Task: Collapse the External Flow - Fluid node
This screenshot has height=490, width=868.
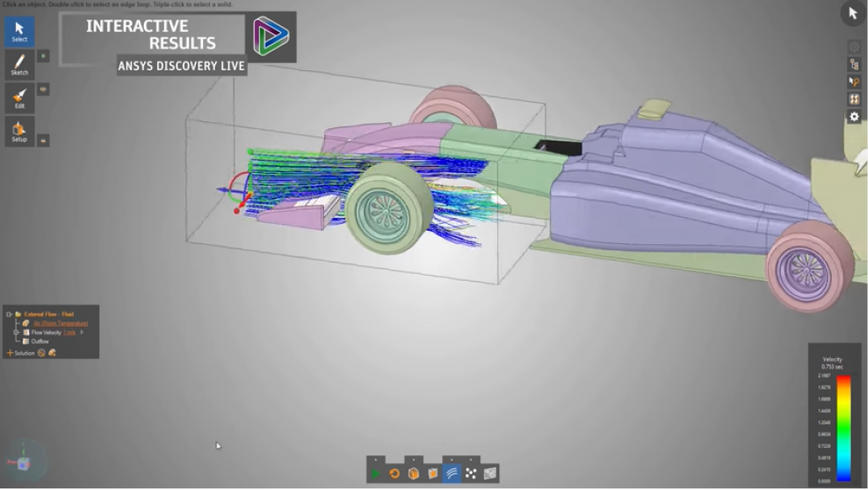Action: point(8,313)
